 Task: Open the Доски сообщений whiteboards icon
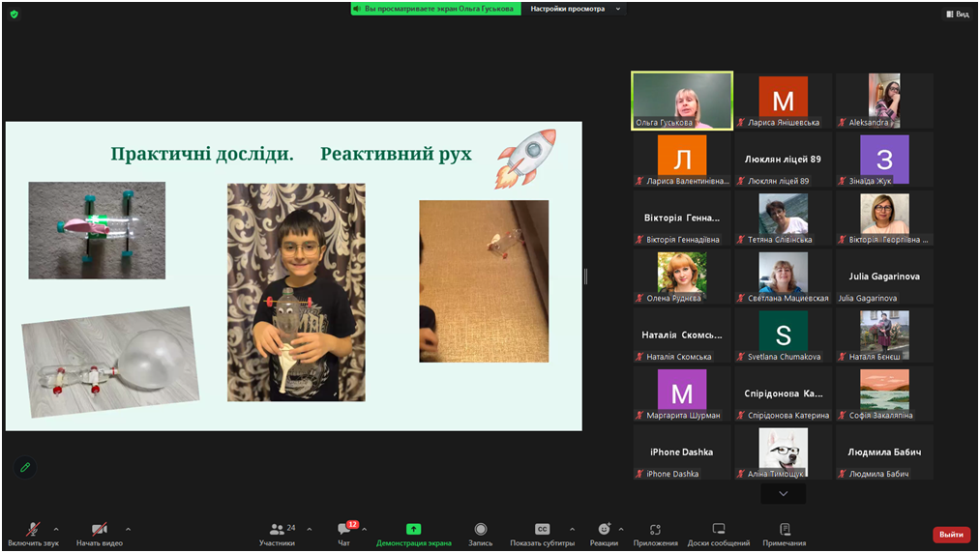click(x=718, y=529)
